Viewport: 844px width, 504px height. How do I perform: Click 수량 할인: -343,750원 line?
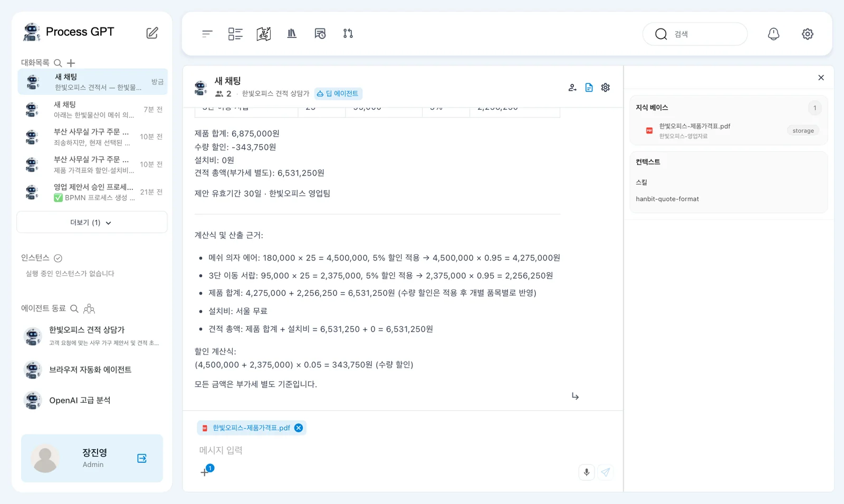coord(235,147)
